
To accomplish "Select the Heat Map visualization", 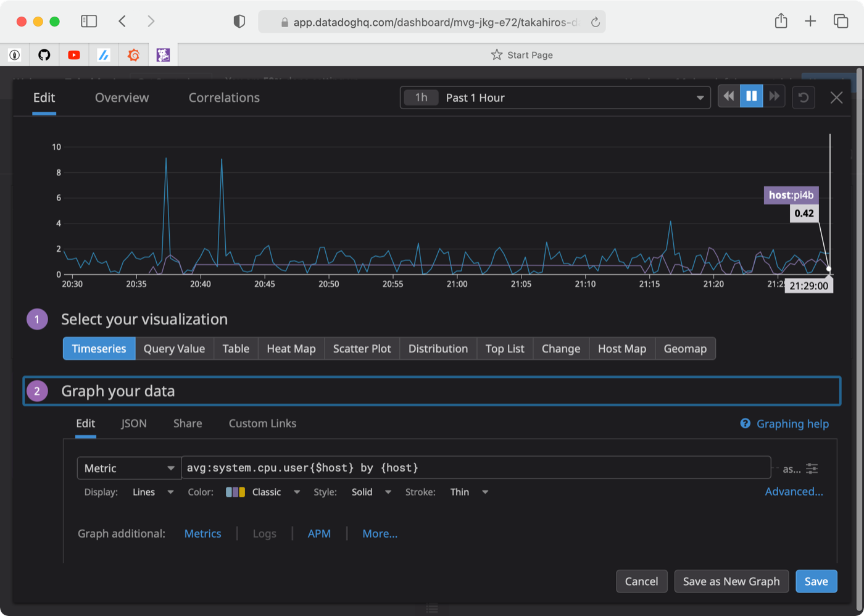I will click(291, 349).
